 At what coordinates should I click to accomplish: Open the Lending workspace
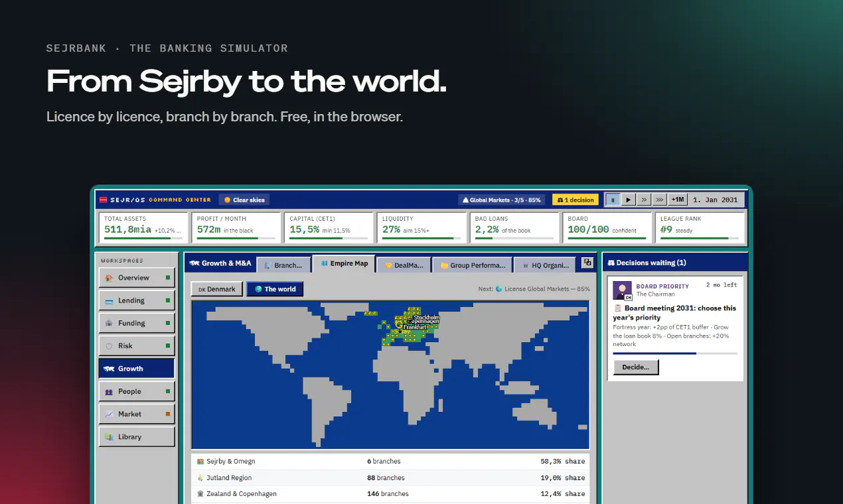(x=137, y=300)
